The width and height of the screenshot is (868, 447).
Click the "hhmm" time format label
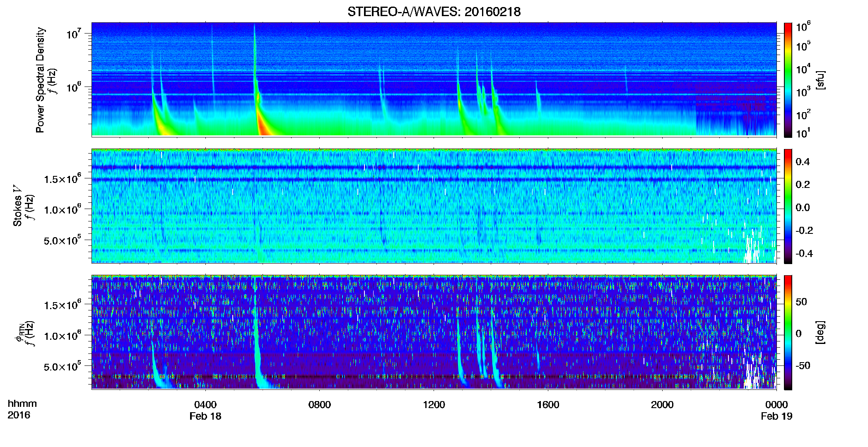coord(22,404)
